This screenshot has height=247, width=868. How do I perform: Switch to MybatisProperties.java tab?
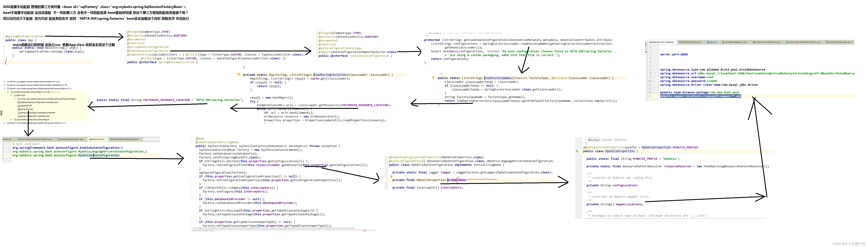[x=691, y=42]
